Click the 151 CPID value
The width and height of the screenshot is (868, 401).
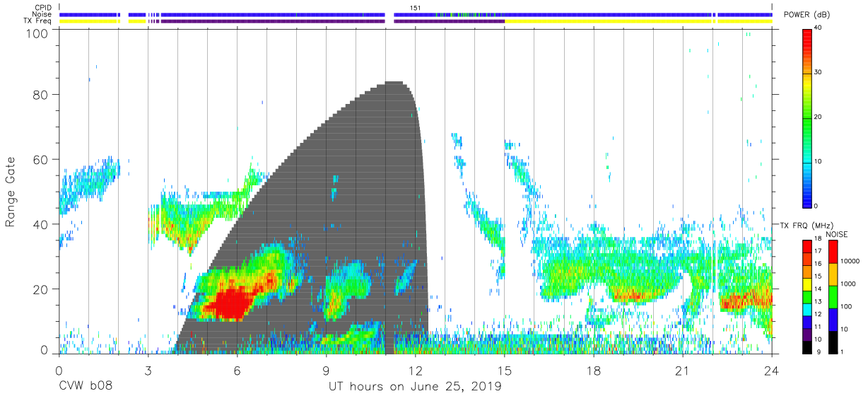coord(415,8)
